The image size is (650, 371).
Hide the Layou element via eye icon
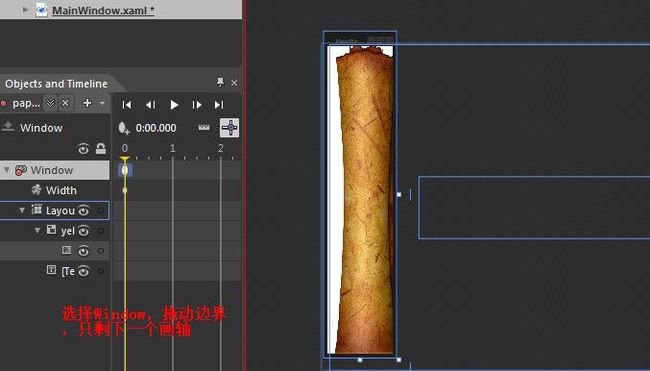[x=83, y=211]
